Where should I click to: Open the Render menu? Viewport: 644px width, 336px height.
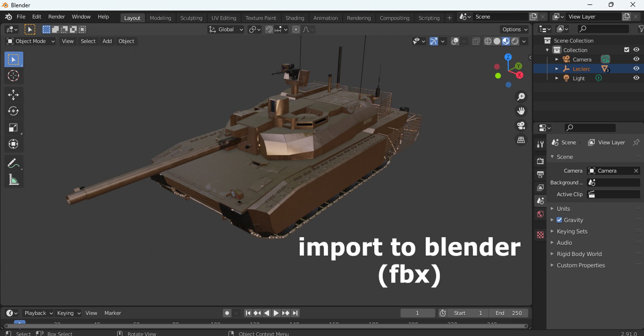pos(56,17)
